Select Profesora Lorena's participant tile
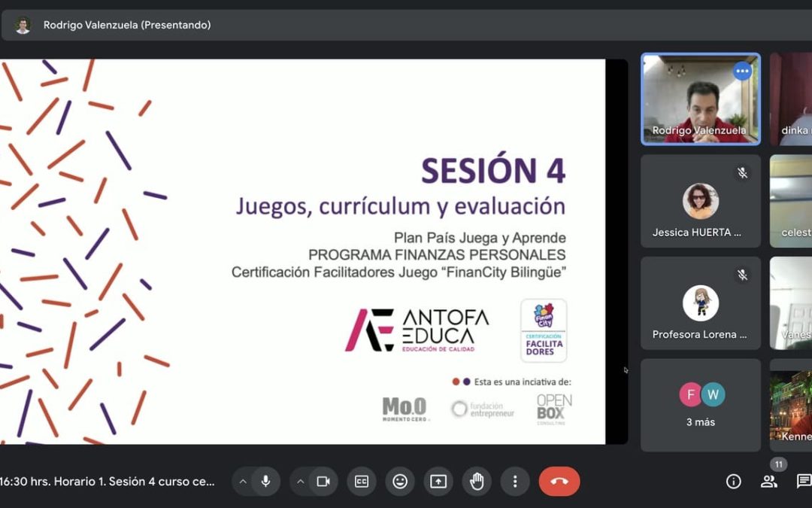Screen dimensions: 812x508 click(701, 303)
